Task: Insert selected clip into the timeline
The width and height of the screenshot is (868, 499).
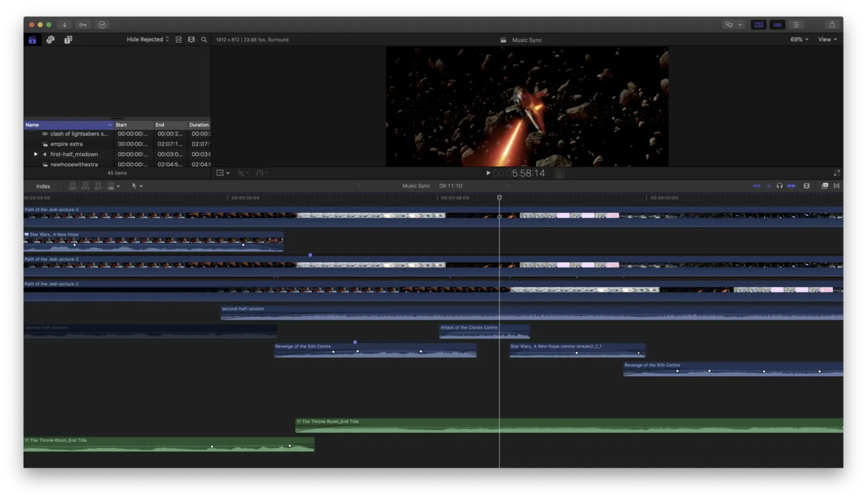Action: tap(86, 186)
